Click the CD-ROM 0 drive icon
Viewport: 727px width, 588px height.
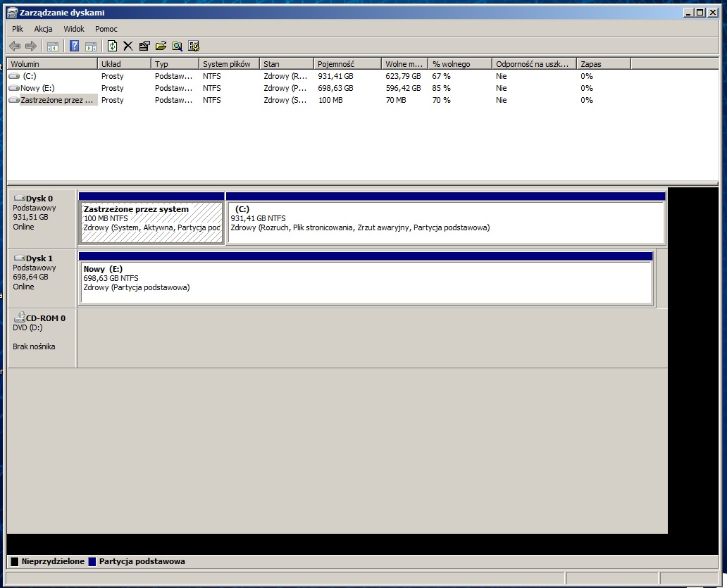click(x=20, y=318)
